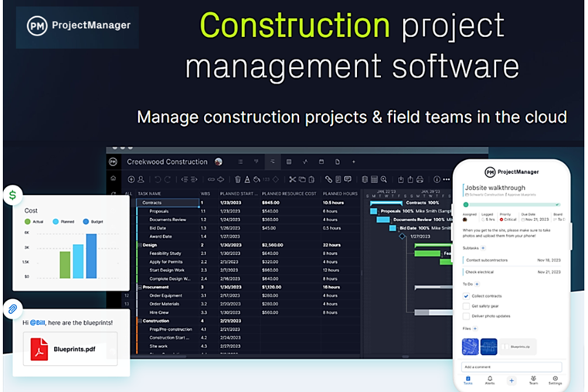Add a subtask with the Subtasks plus
The width and height of the screenshot is (588, 392).
point(483,248)
